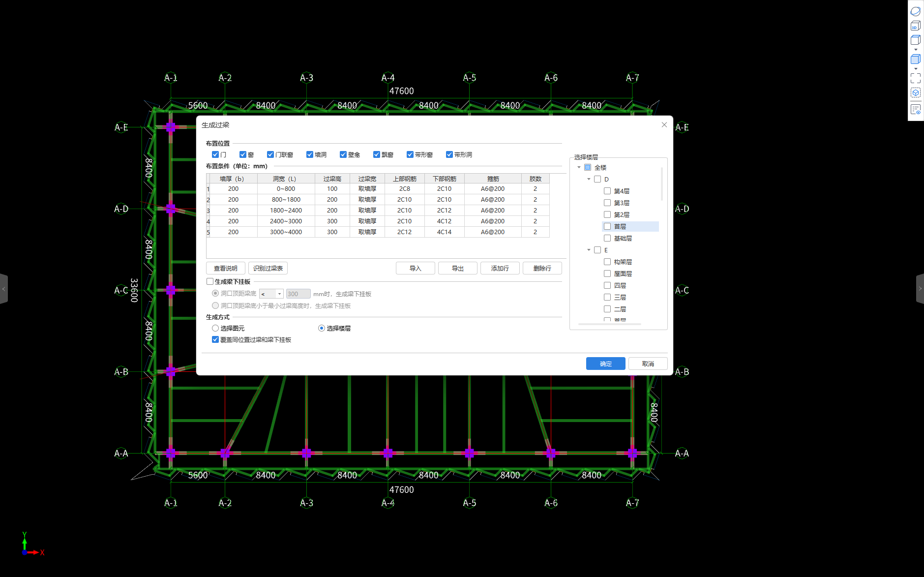Tick the 第3层 floor checkbox
The image size is (924, 577).
point(607,203)
